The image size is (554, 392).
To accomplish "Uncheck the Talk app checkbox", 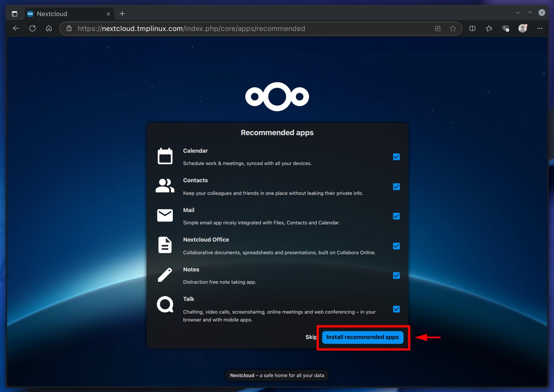I will (396, 309).
